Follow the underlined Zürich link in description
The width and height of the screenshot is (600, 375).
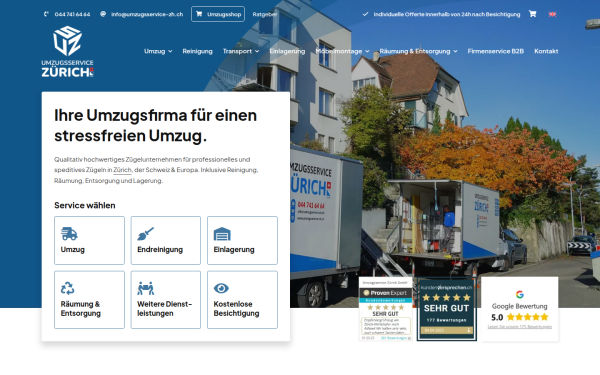click(122, 170)
